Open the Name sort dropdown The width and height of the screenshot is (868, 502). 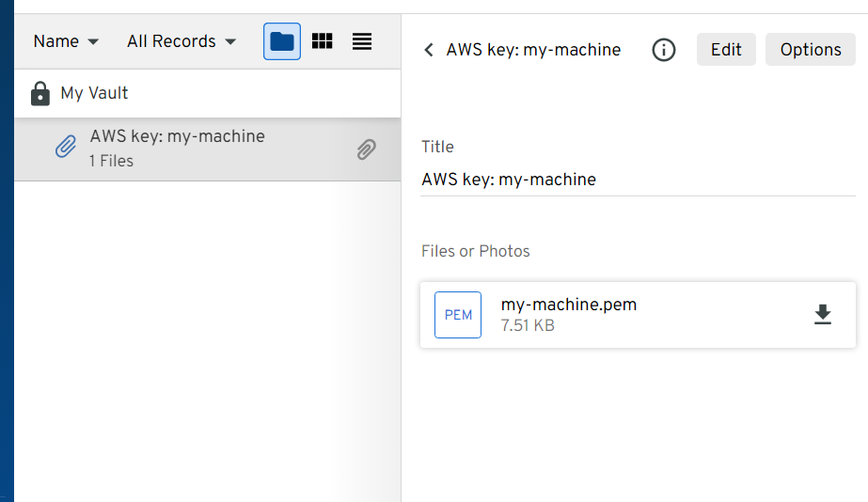pyautogui.click(x=66, y=41)
